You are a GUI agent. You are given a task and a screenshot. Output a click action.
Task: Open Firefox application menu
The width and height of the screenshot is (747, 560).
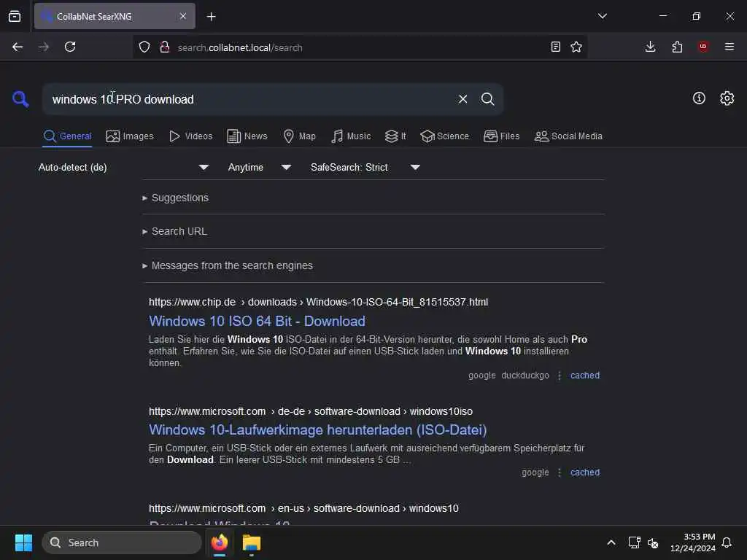(x=729, y=47)
